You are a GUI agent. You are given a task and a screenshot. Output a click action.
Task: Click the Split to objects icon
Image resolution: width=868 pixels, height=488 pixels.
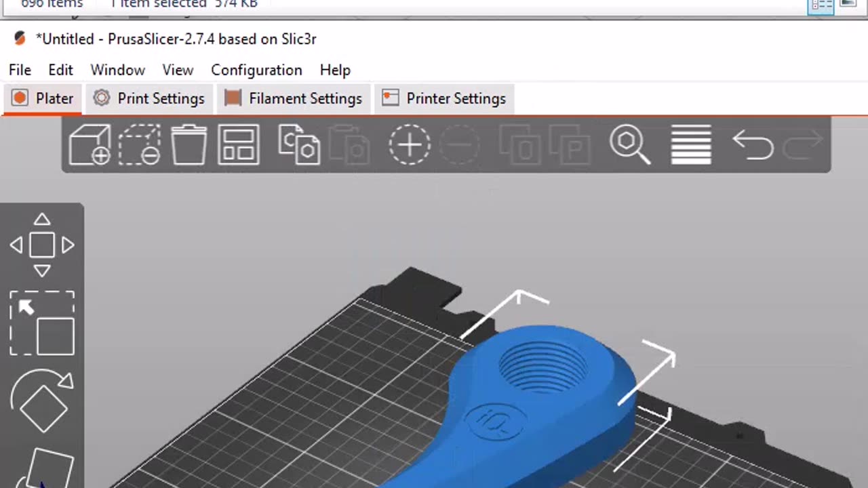[x=519, y=144]
